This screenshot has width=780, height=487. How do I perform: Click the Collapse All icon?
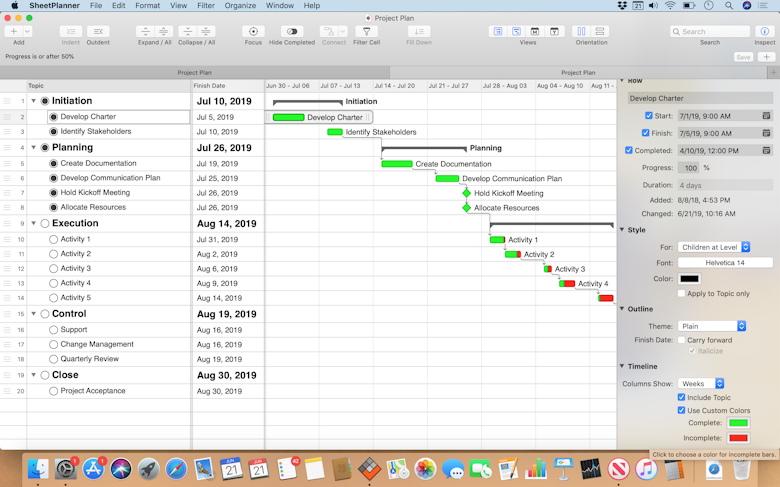[x=206, y=31]
